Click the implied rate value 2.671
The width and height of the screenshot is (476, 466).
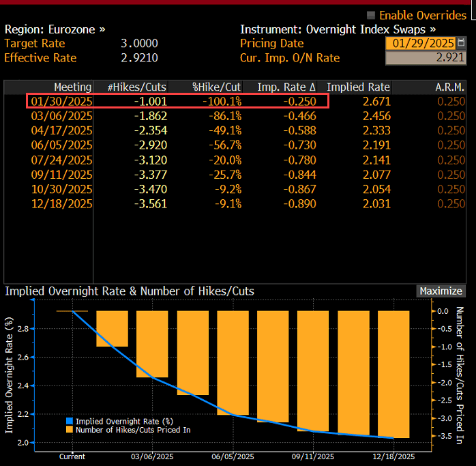pyautogui.click(x=376, y=101)
